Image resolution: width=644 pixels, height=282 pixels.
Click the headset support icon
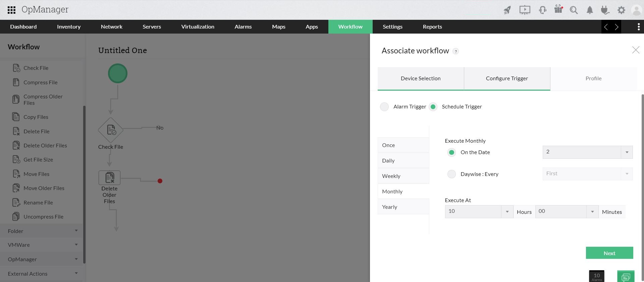pyautogui.click(x=542, y=10)
